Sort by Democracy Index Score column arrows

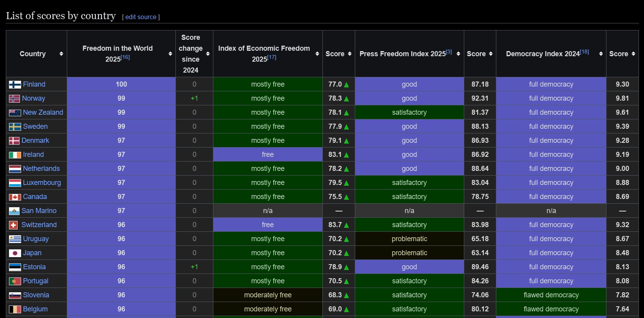coord(633,54)
